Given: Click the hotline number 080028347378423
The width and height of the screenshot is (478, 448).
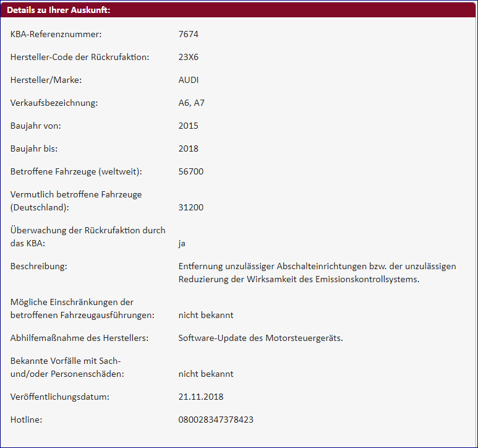Looking at the screenshot, I should (216, 420).
